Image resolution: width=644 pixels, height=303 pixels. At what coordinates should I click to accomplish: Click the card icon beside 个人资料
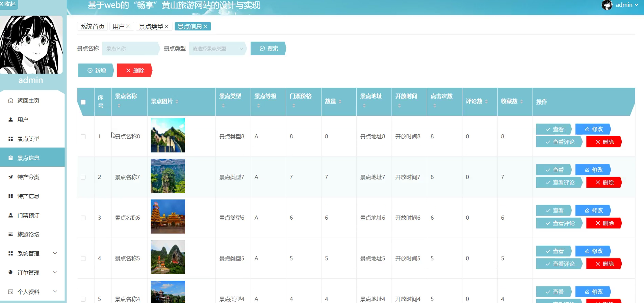coord(10,292)
